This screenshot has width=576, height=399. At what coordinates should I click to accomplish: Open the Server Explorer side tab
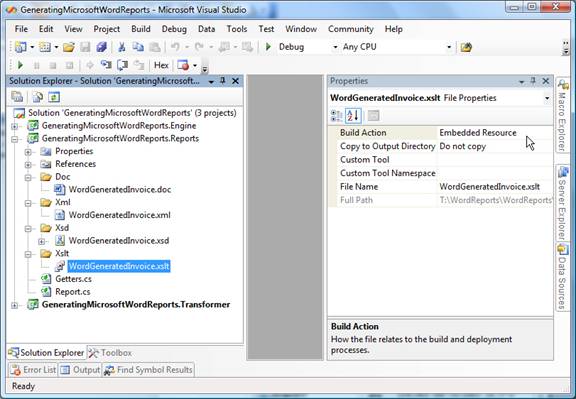[562, 202]
